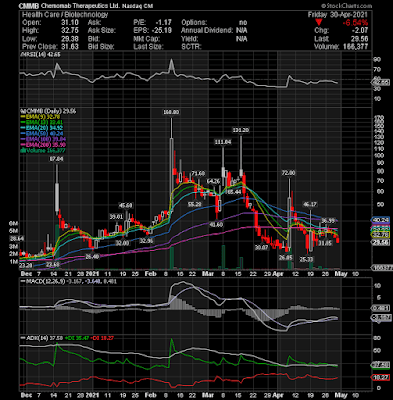Click the 26.40 late-December low label

pos(92,257)
